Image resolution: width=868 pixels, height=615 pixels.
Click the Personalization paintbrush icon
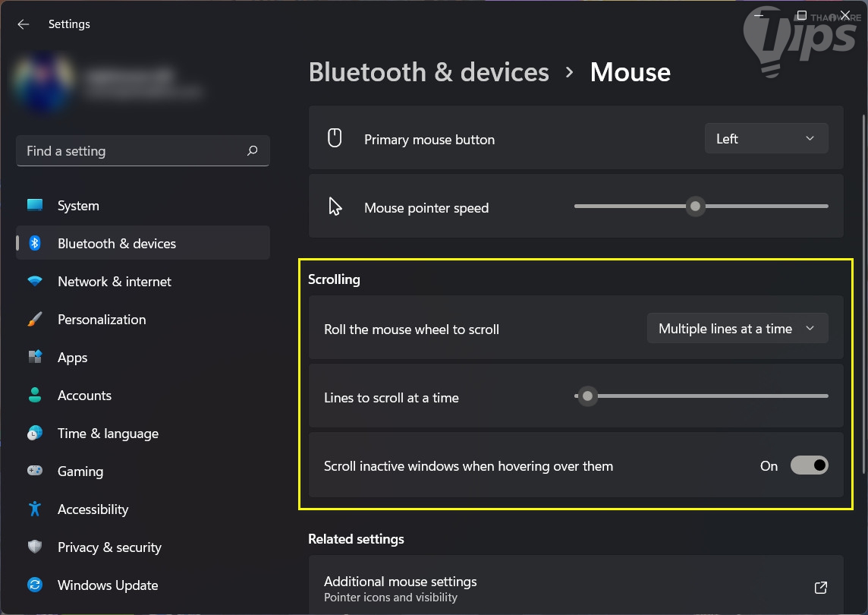[x=35, y=320]
